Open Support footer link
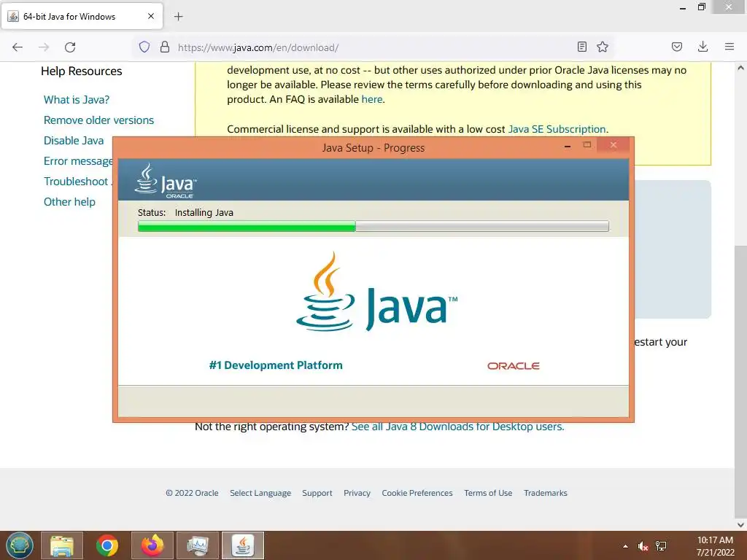The width and height of the screenshot is (747, 560). click(317, 493)
